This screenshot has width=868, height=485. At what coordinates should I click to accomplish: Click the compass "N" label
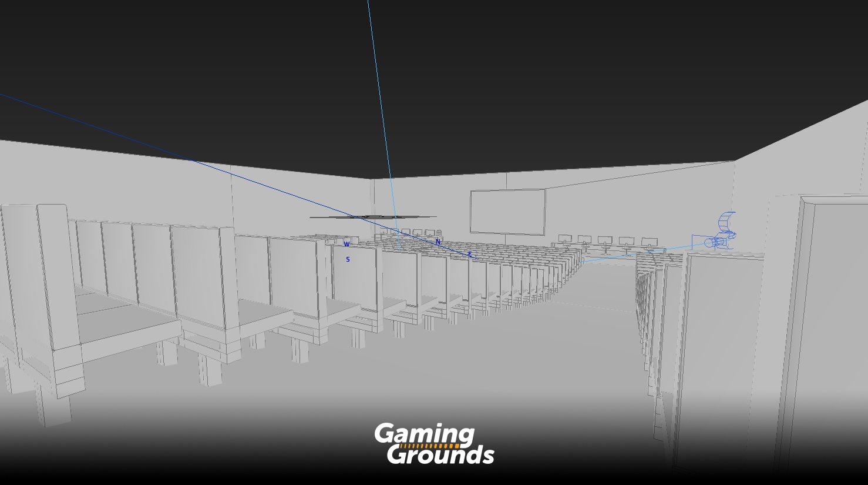[x=438, y=242]
